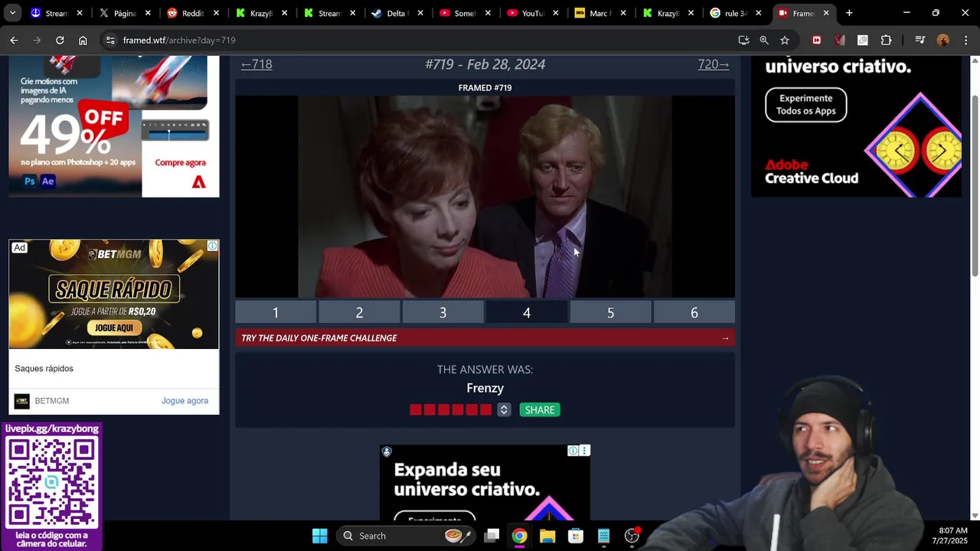Open a new browser tab
980x551 pixels.
[x=849, y=13]
